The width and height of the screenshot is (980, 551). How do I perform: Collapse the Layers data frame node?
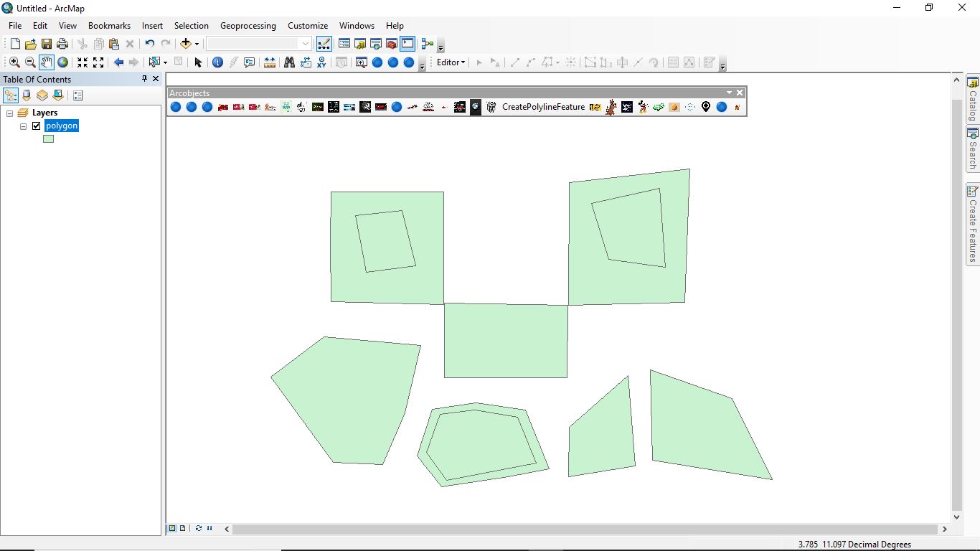click(x=10, y=113)
